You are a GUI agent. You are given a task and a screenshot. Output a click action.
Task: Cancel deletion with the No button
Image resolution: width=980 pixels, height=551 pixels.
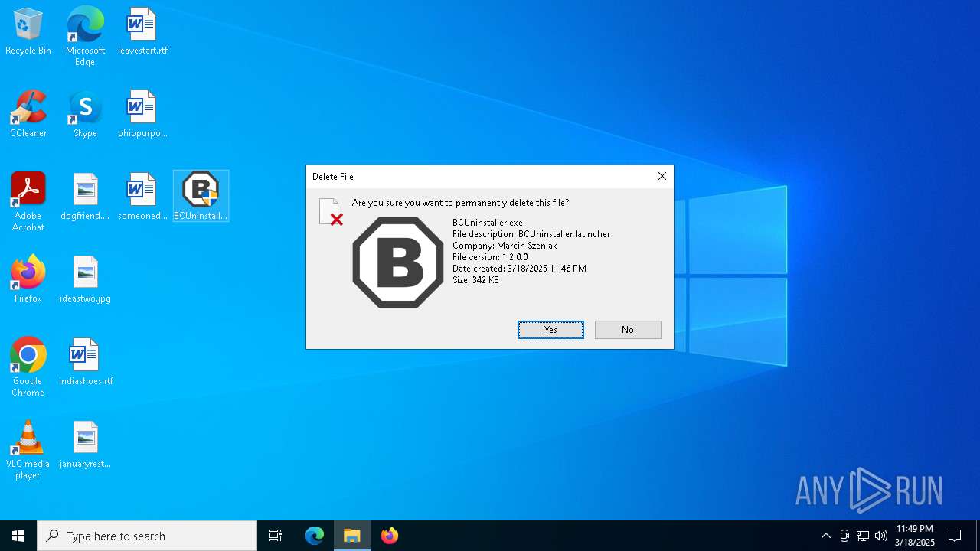pyautogui.click(x=628, y=330)
